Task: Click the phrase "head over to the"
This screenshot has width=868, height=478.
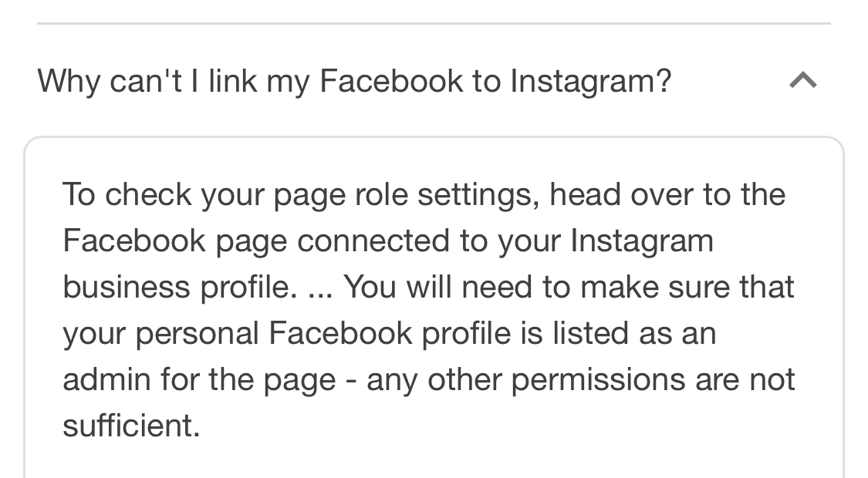Action: point(667,194)
